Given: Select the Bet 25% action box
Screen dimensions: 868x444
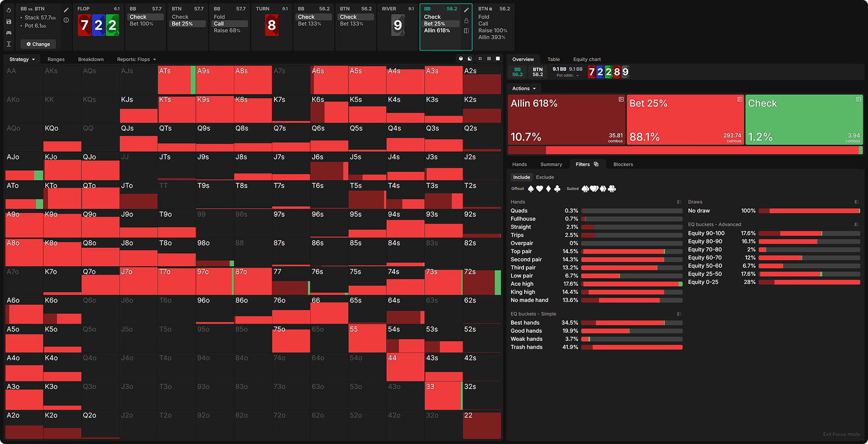Looking at the screenshot, I should [685, 120].
